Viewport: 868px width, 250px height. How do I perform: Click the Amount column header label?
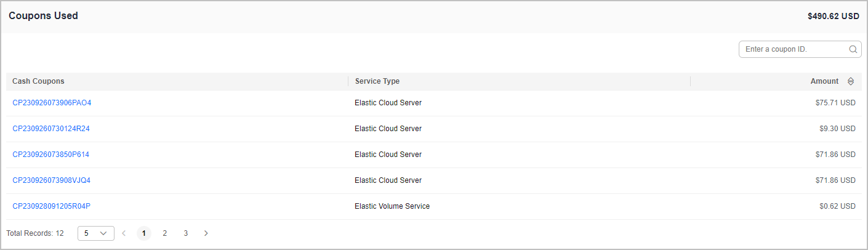824,81
